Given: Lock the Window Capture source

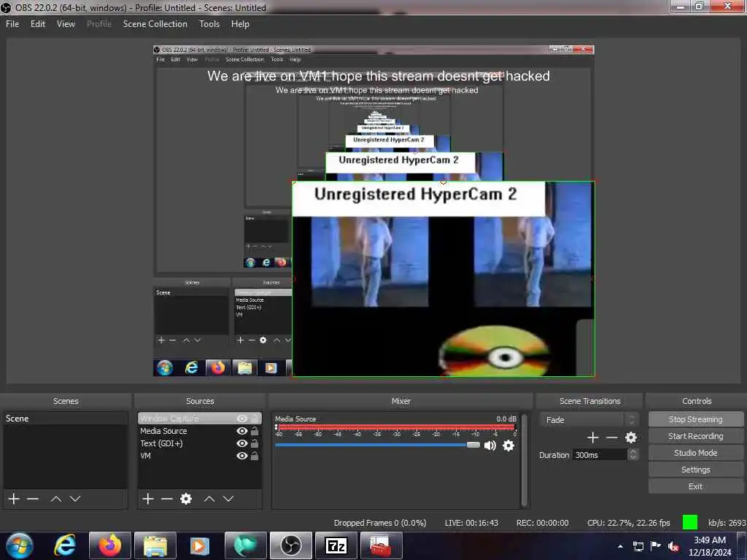Looking at the screenshot, I should 255,418.
